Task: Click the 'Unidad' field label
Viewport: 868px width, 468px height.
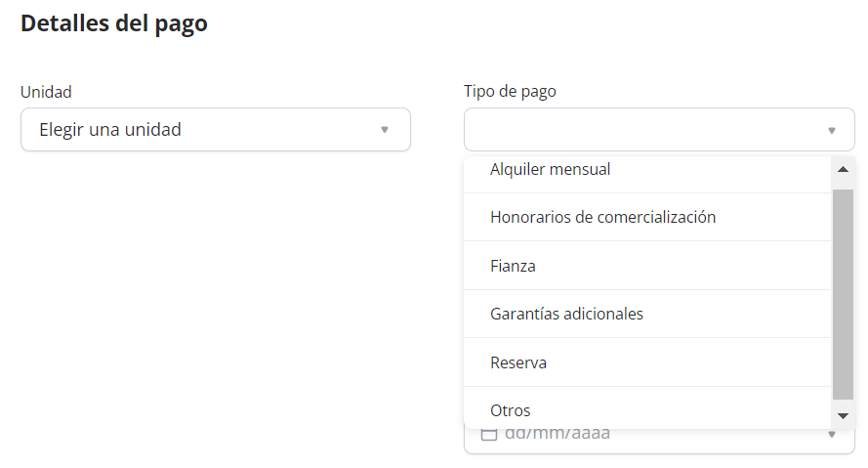Action: click(46, 92)
